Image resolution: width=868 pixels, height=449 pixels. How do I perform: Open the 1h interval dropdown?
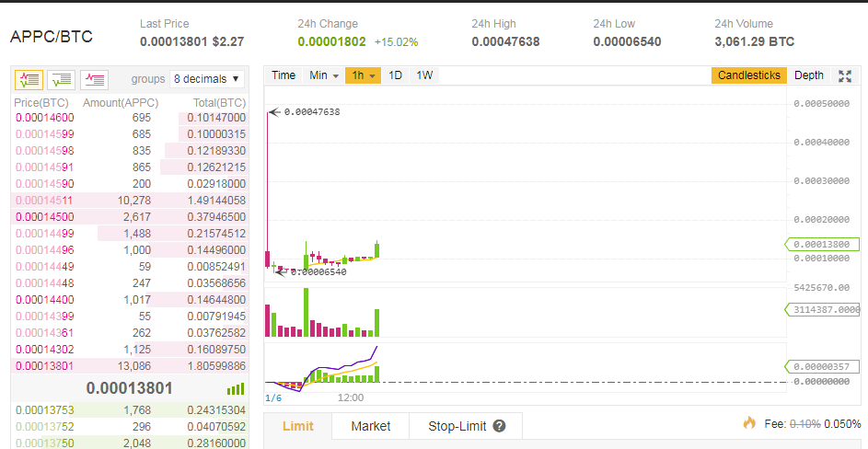point(364,75)
